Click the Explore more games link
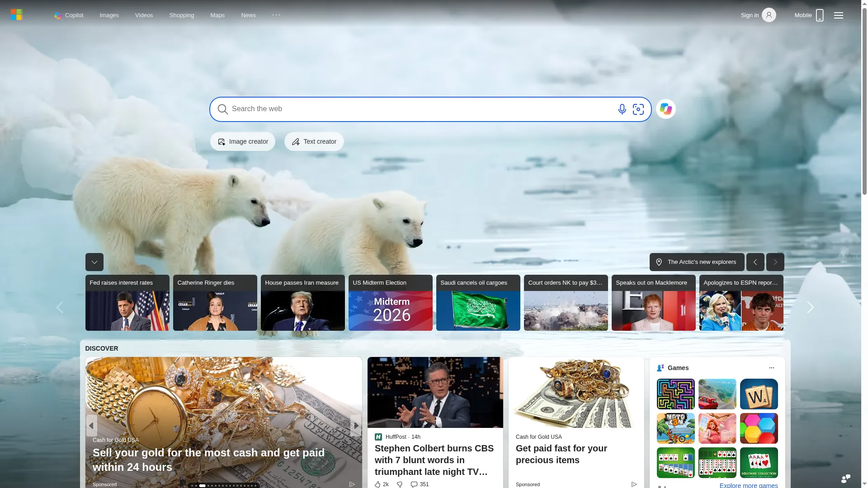The height and width of the screenshot is (488, 868). coord(749,485)
